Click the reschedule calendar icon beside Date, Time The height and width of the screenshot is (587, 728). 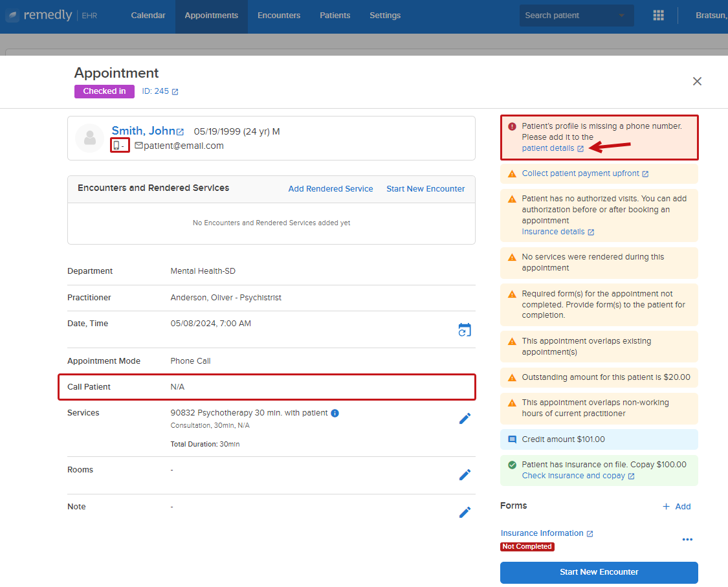click(464, 329)
